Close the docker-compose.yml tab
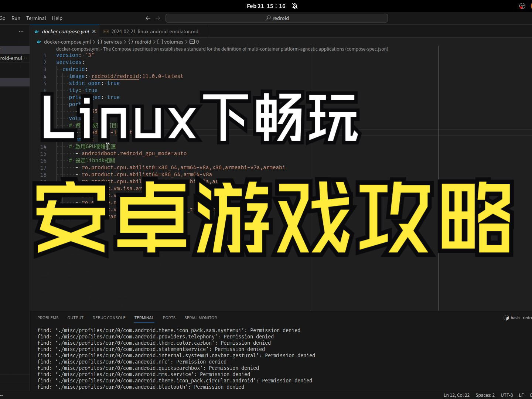This screenshot has width=532, height=399. point(94,31)
